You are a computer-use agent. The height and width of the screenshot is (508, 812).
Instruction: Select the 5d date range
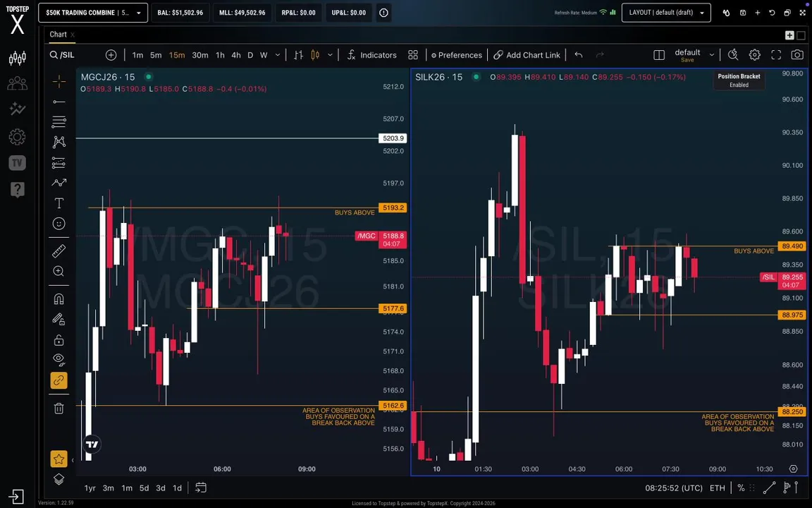[144, 488]
